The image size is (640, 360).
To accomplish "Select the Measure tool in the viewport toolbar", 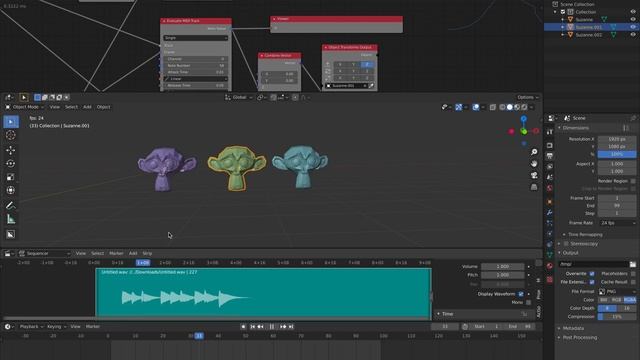I will [x=11, y=219].
